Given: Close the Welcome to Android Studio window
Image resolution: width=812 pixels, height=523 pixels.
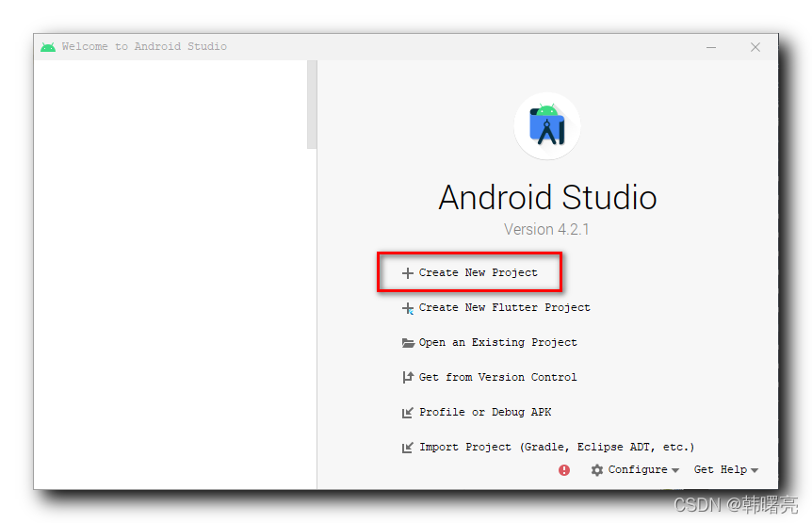Looking at the screenshot, I should [x=755, y=47].
